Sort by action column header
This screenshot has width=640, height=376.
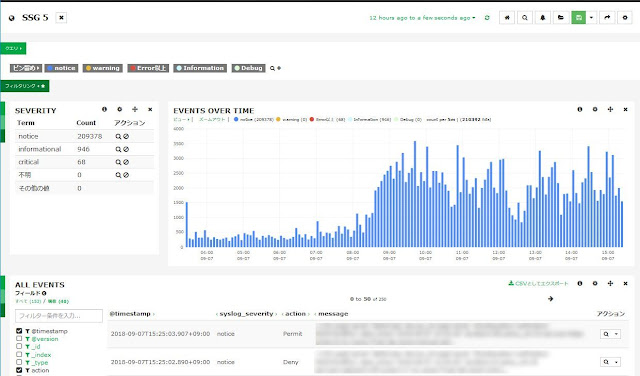296,314
